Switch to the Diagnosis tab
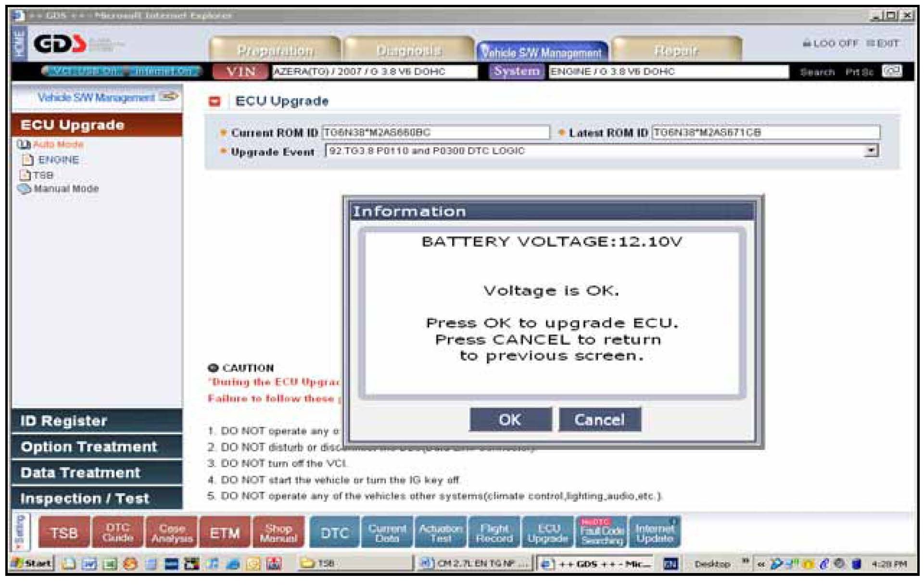 tap(409, 50)
